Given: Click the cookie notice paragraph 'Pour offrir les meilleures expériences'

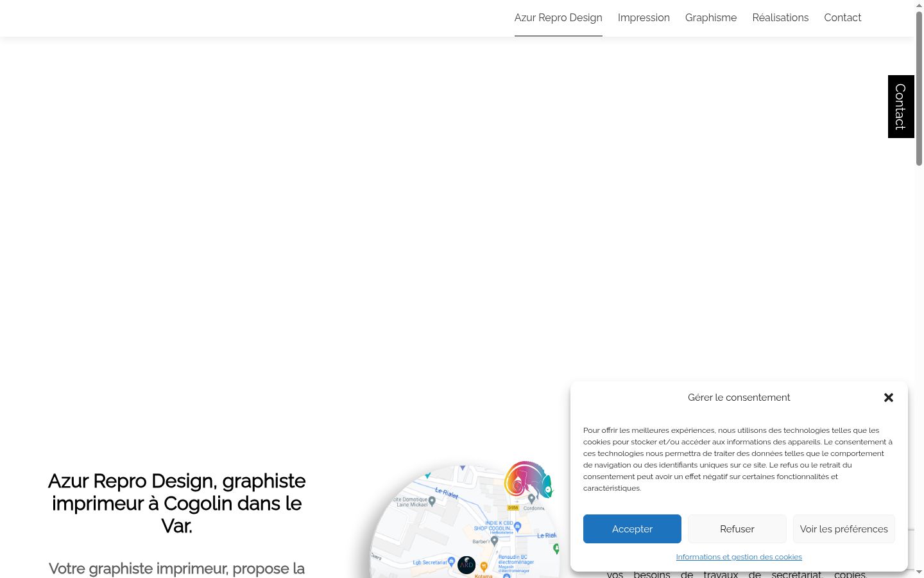Looking at the screenshot, I should tap(739, 459).
